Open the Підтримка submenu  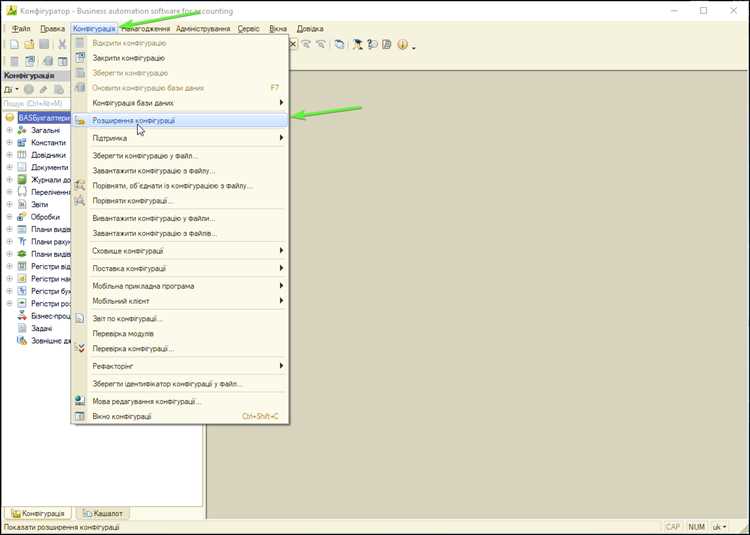[x=180, y=138]
